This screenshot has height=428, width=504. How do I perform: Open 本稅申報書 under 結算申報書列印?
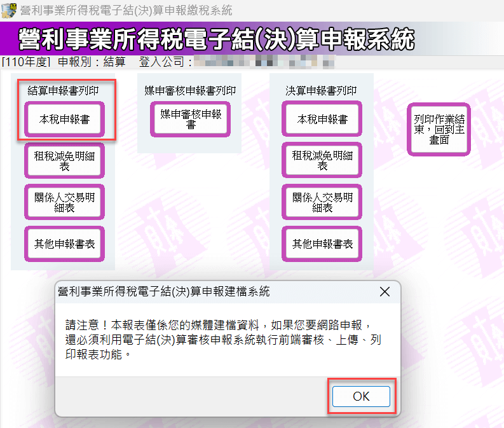64,120
